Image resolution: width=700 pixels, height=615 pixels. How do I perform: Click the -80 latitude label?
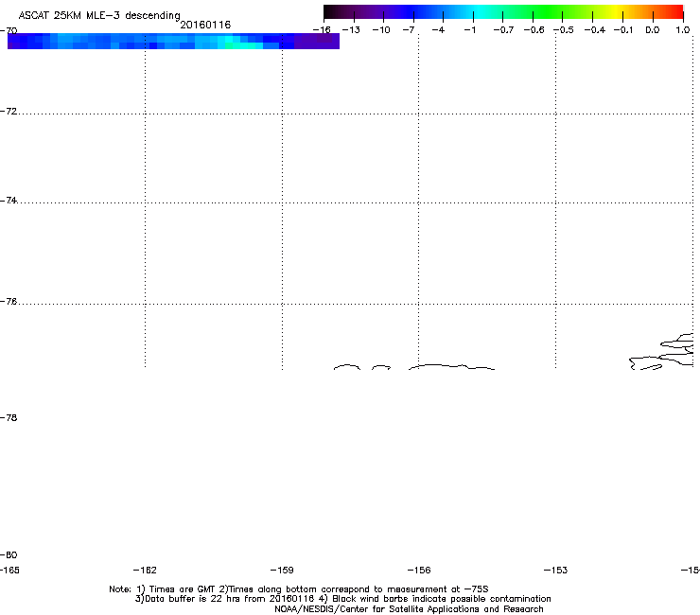[9, 554]
